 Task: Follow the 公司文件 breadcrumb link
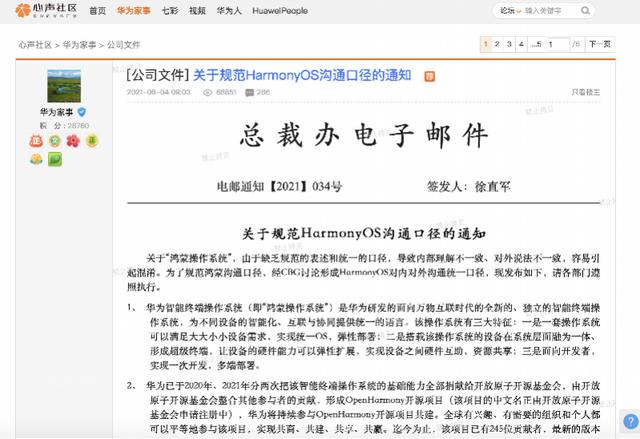point(123,45)
